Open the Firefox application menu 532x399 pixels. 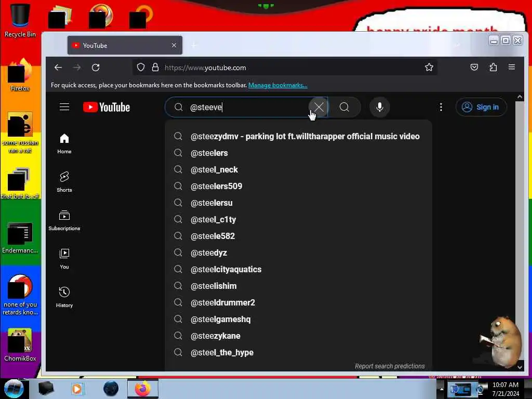point(512,67)
